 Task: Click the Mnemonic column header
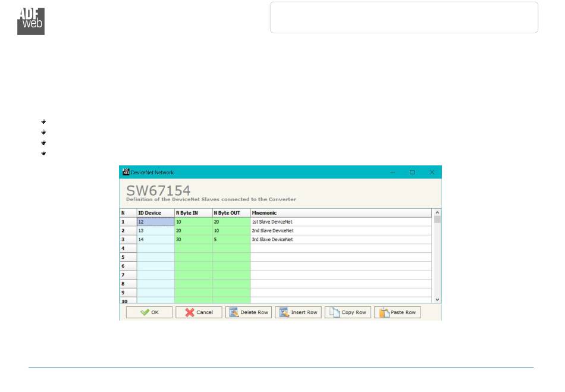[341, 213]
